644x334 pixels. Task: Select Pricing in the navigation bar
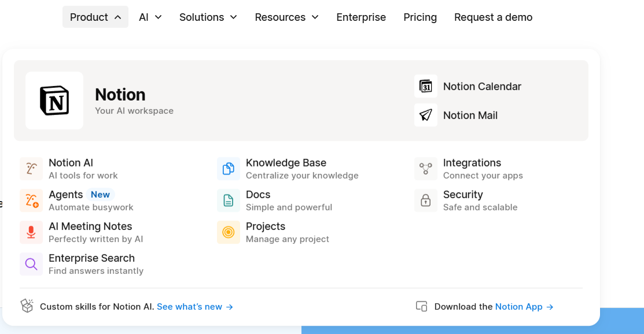pos(420,17)
